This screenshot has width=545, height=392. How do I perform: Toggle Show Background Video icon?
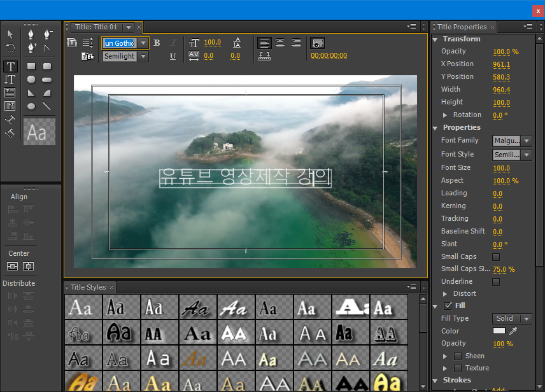[x=317, y=43]
